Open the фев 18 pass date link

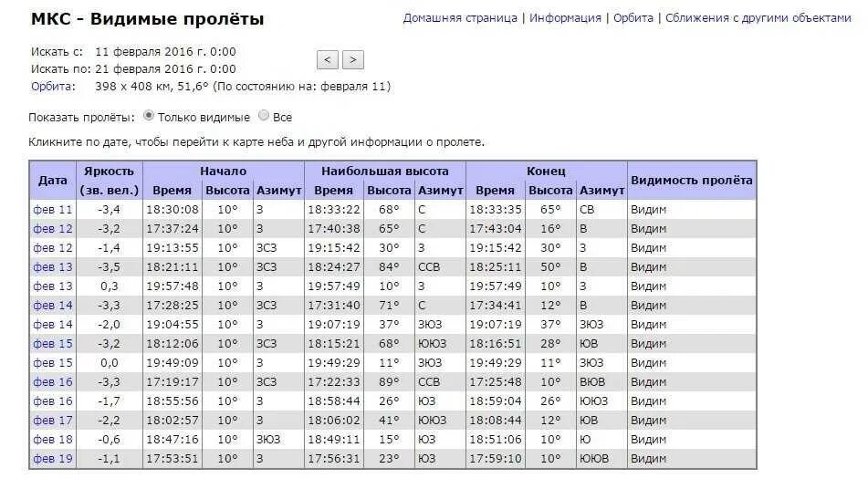click(x=53, y=440)
